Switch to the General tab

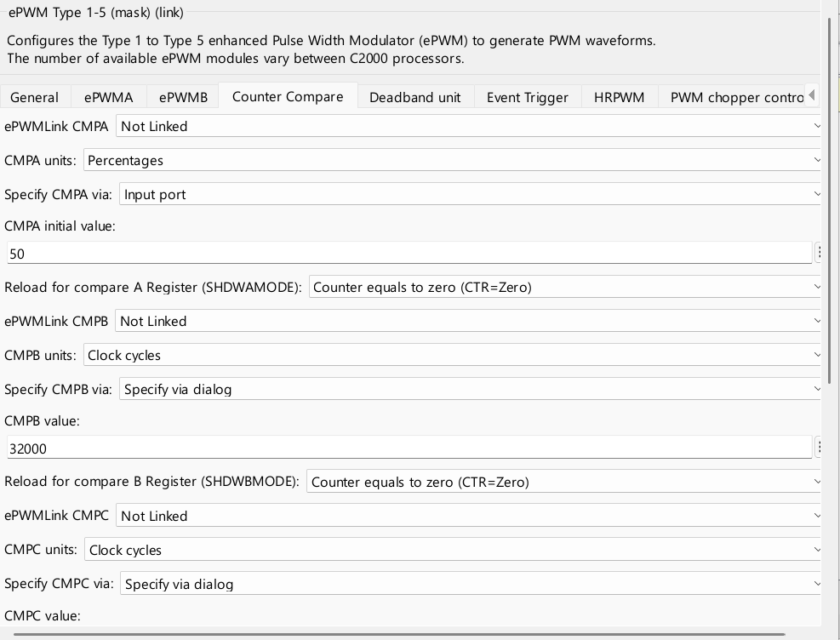34,98
